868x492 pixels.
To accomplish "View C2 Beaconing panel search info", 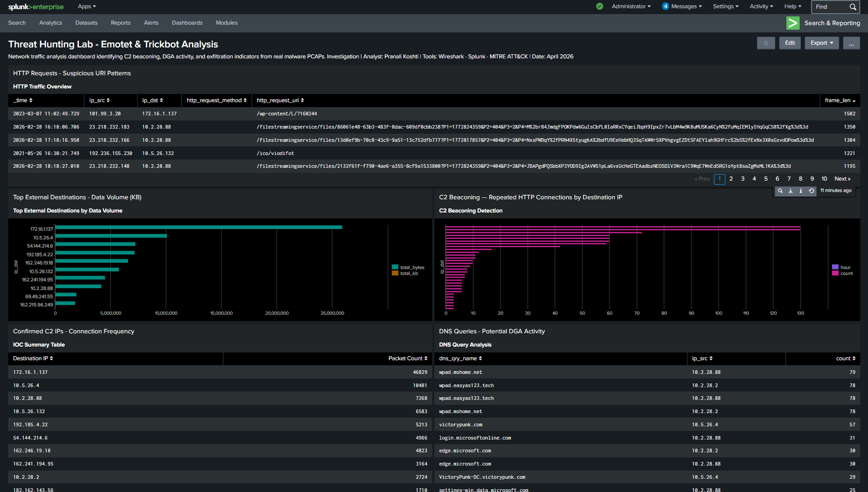I will click(x=801, y=191).
